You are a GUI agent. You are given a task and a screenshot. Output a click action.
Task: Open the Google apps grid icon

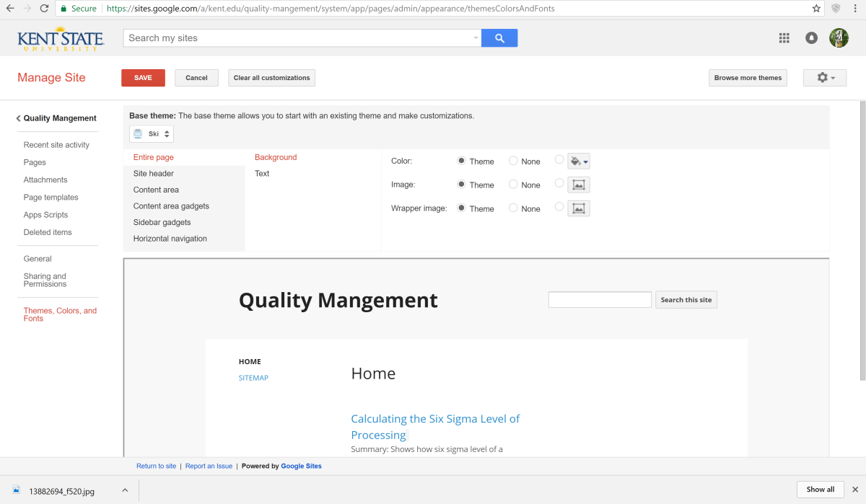click(x=784, y=38)
